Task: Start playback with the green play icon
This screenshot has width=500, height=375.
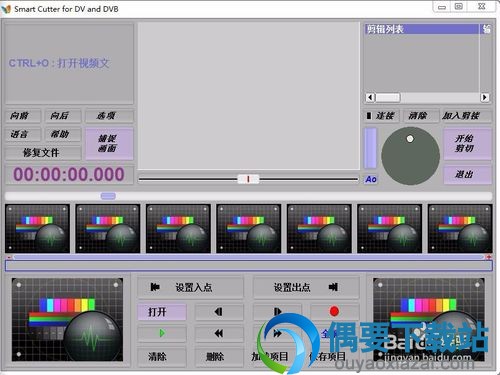Action: [x=162, y=333]
